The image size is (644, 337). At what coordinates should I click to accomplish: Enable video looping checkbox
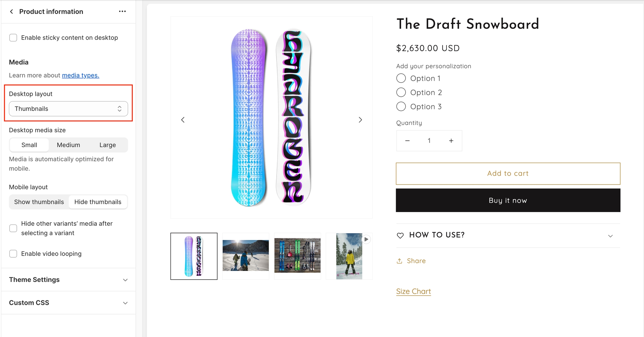[13, 254]
